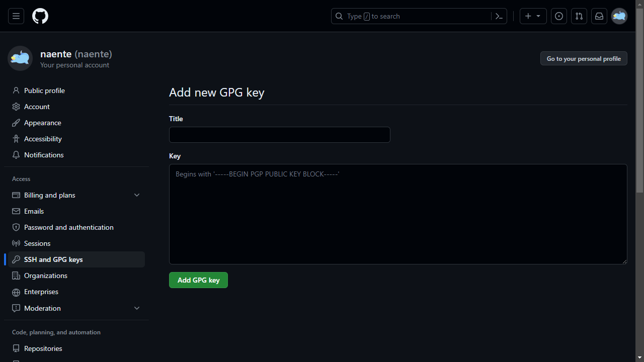Focus the Key text area

pyautogui.click(x=397, y=214)
